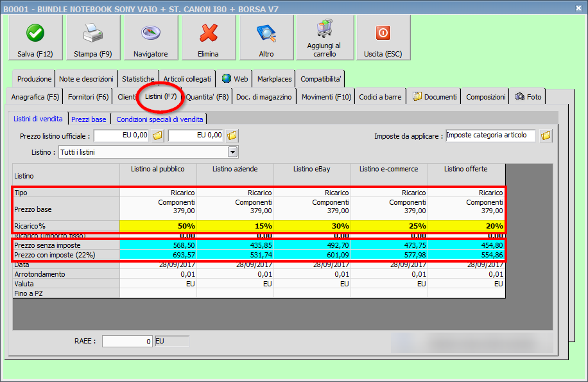Click the 50% ricarico cell
Viewport: 588px width, 382px height.
point(158,226)
